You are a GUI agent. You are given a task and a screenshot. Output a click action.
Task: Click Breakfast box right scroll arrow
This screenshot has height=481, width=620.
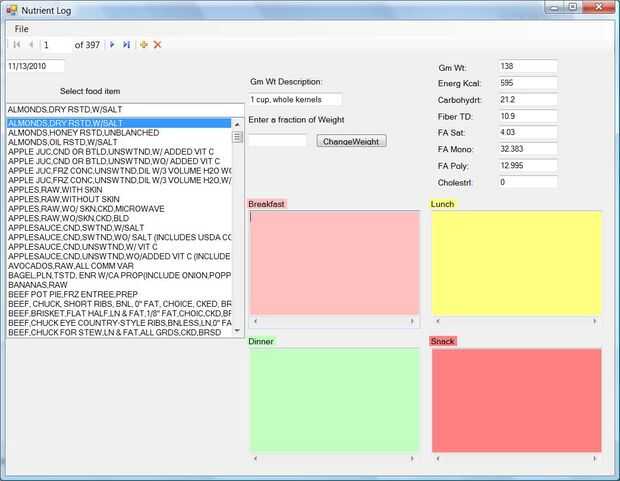tap(412, 321)
